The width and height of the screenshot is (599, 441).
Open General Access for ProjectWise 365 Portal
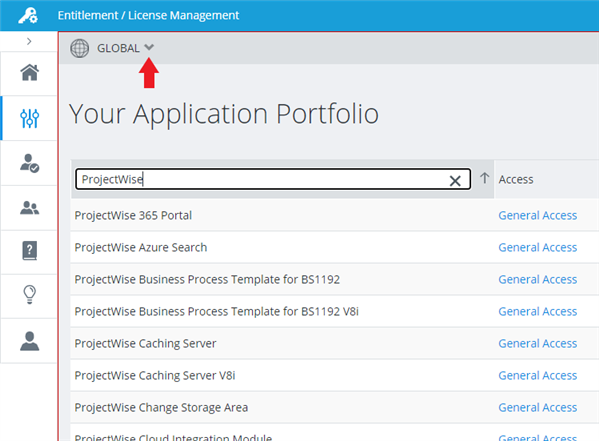(x=537, y=216)
